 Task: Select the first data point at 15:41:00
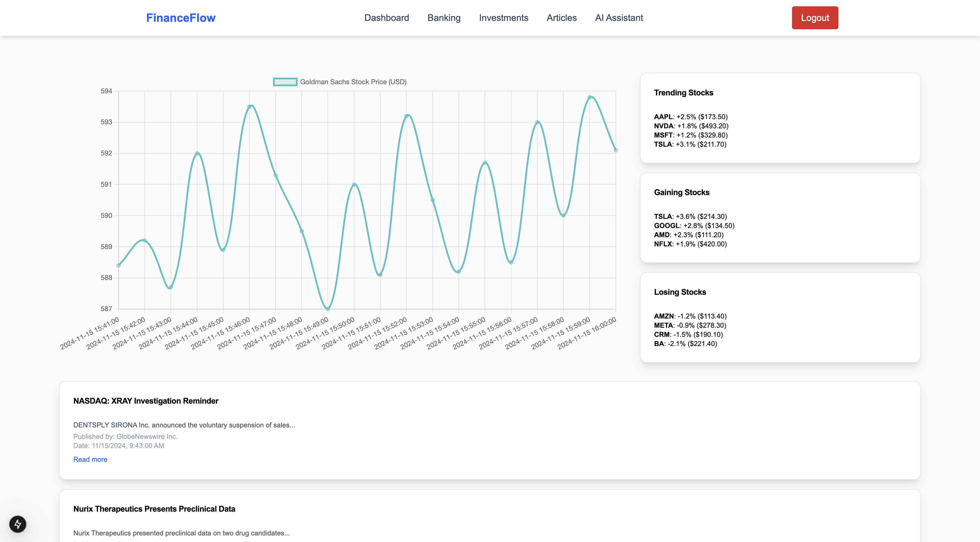click(x=119, y=266)
